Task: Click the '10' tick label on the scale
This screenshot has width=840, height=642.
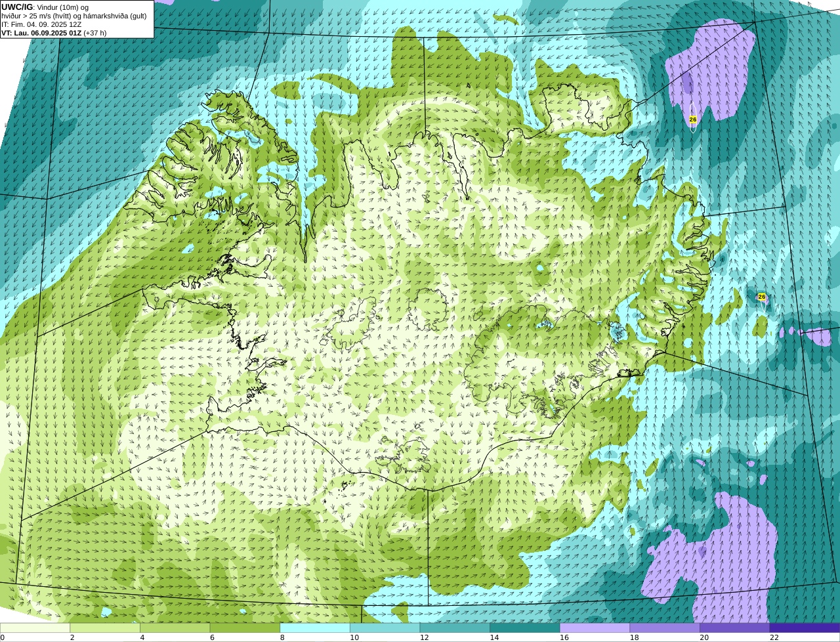Action: [354, 637]
